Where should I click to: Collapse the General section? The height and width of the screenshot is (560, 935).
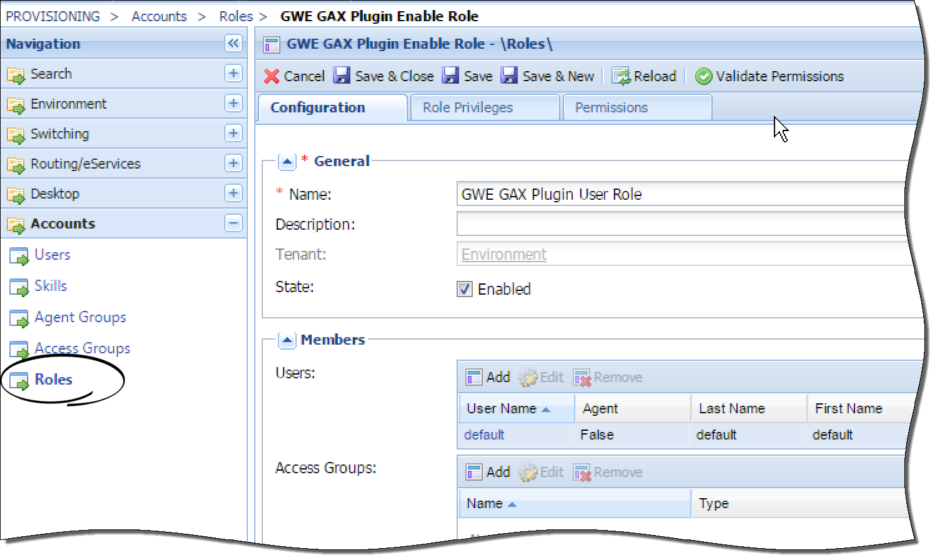tap(287, 162)
